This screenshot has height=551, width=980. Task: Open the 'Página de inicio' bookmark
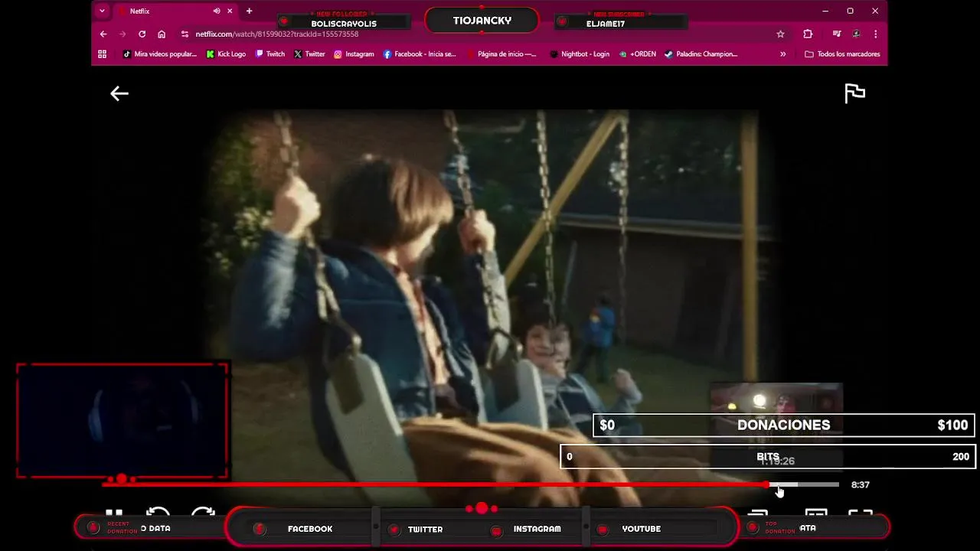(x=501, y=54)
